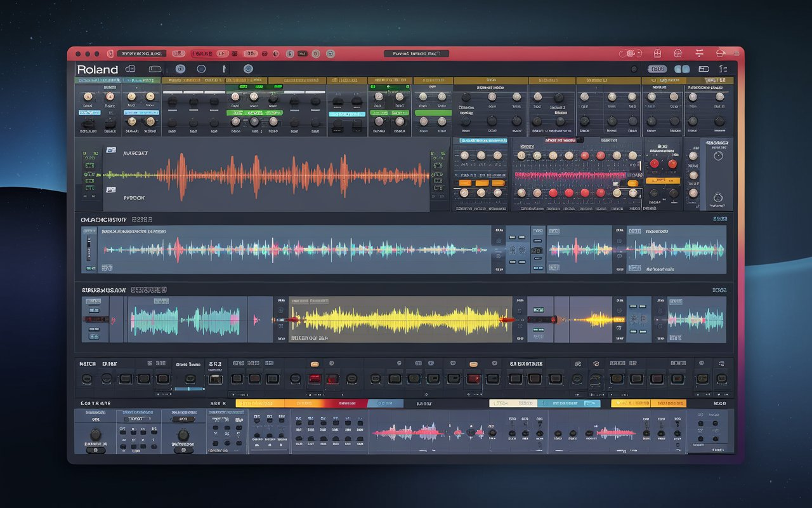The height and width of the screenshot is (508, 812).
Task: Open the folder icon beside the Roland logo
Action: point(131,69)
